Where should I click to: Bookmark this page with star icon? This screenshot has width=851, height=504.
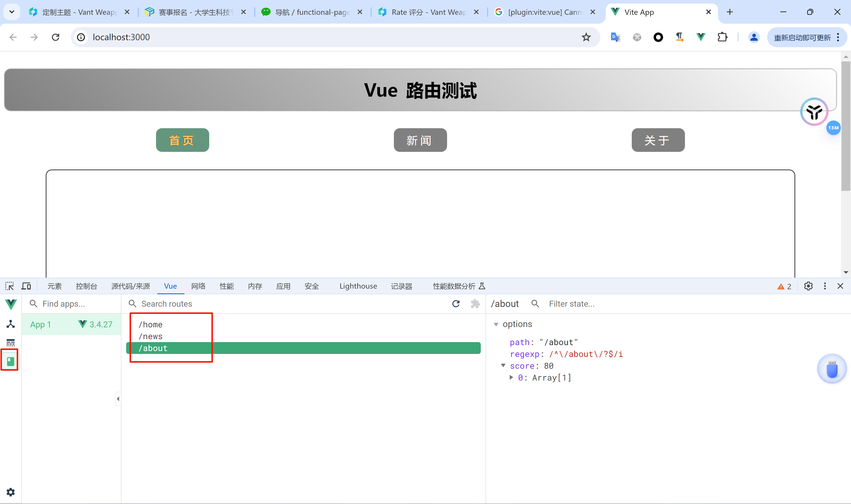pos(586,37)
